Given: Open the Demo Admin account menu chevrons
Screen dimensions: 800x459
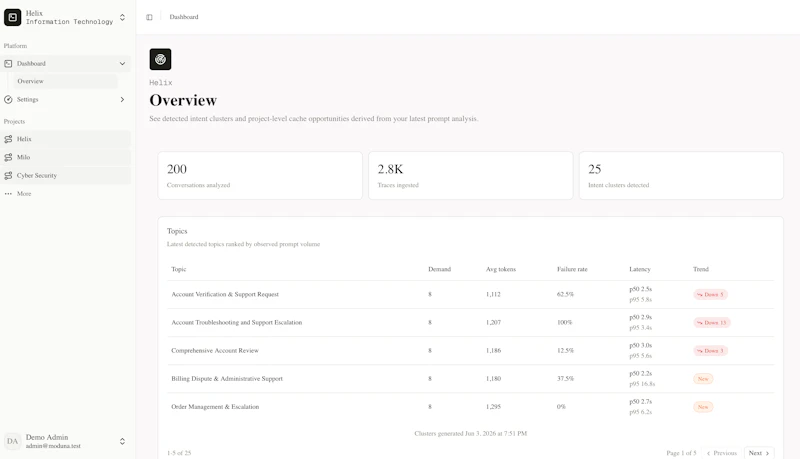Looking at the screenshot, I should (122, 441).
